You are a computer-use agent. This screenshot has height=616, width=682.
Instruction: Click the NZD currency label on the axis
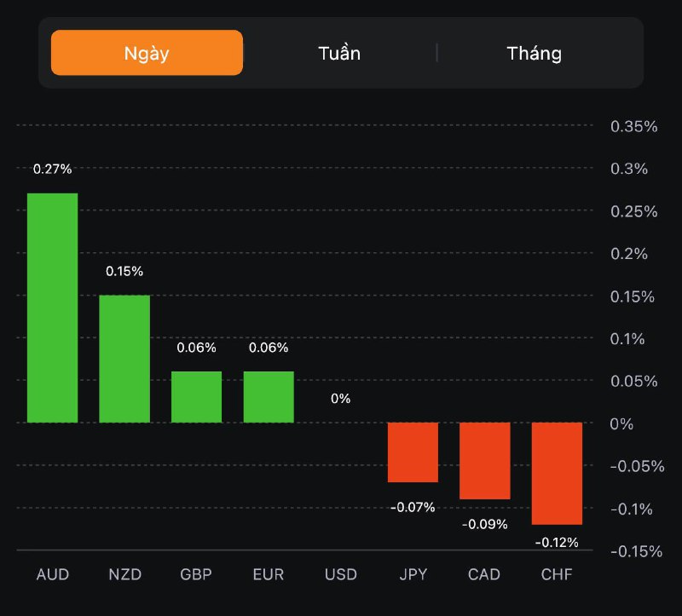[x=124, y=574]
